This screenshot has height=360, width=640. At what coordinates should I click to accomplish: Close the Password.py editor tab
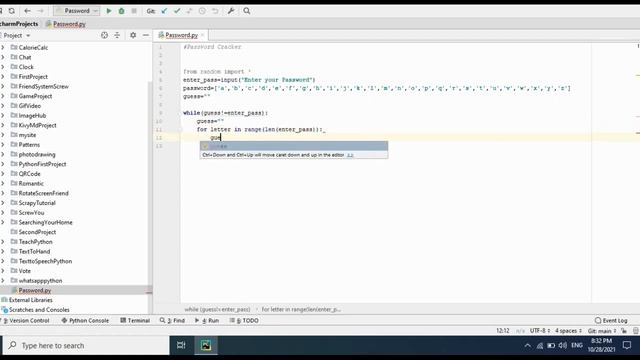point(202,36)
